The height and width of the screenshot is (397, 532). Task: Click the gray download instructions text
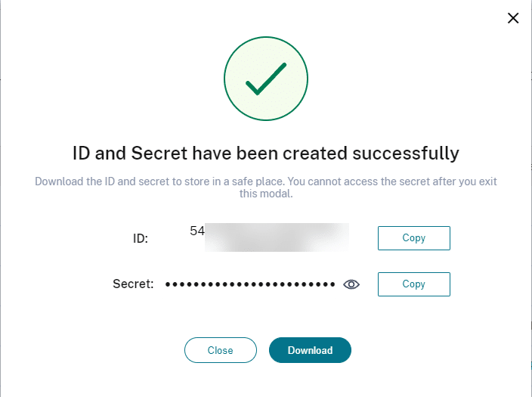[266, 188]
